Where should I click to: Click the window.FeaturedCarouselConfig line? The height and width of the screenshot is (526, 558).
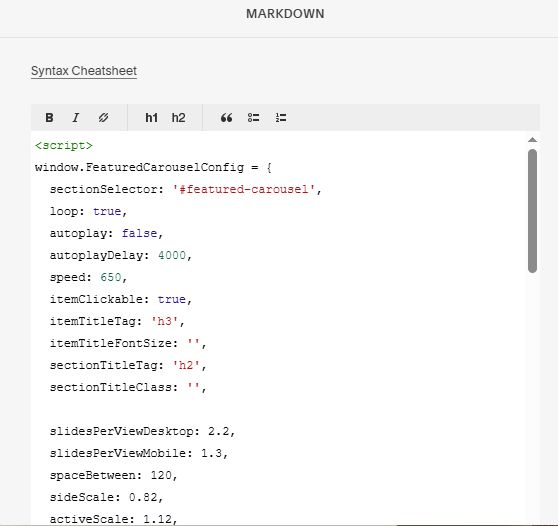click(153, 168)
